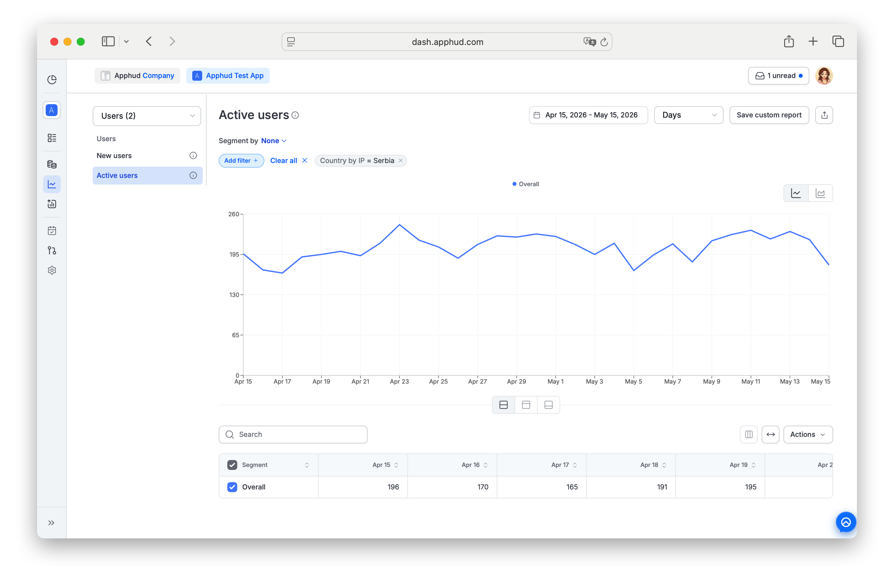Open Apphud Company breadcrumb
The image size is (894, 588).
point(138,76)
